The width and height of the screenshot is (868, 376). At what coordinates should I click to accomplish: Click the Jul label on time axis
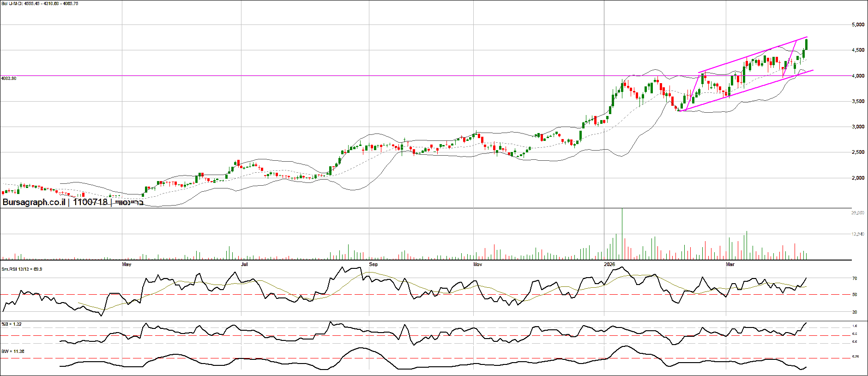[245, 264]
